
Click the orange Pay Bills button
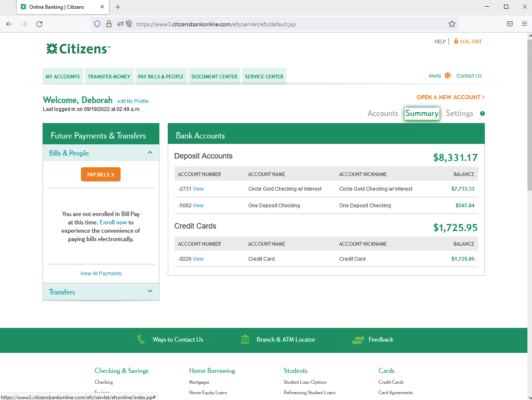point(101,174)
